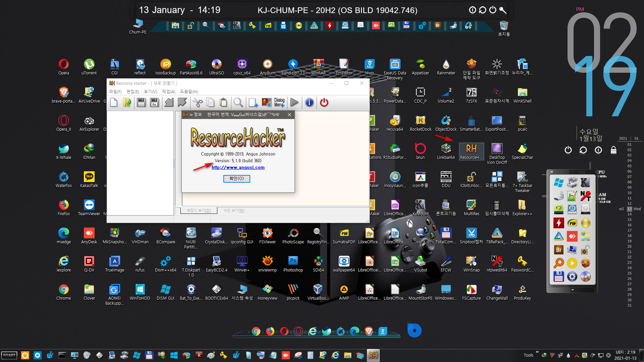
Task: Click the blue Info icon in toolbar
Action: (x=309, y=103)
